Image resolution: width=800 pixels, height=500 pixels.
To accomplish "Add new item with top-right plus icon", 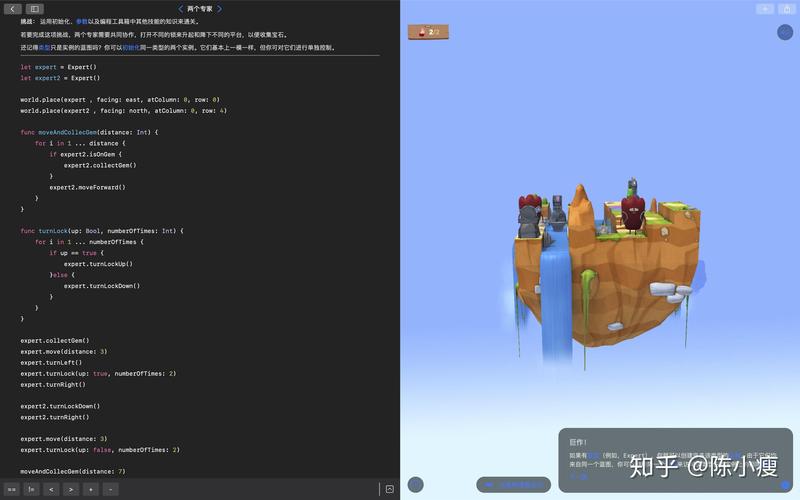I will (765, 9).
